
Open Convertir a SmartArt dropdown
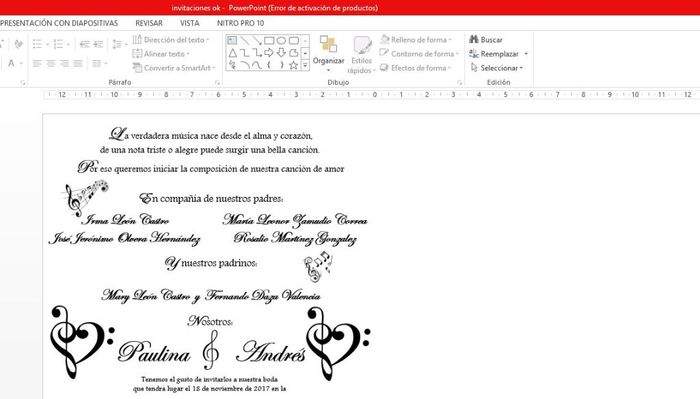pos(174,68)
